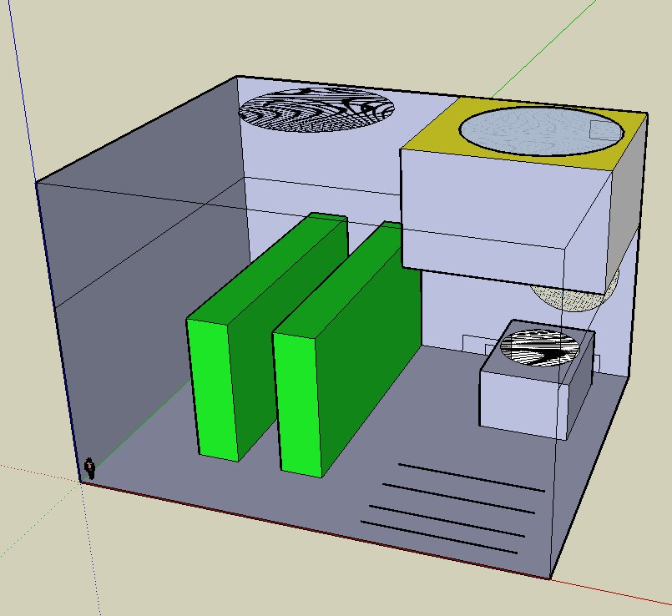Select the light blue circle on the yellow face

(541, 131)
